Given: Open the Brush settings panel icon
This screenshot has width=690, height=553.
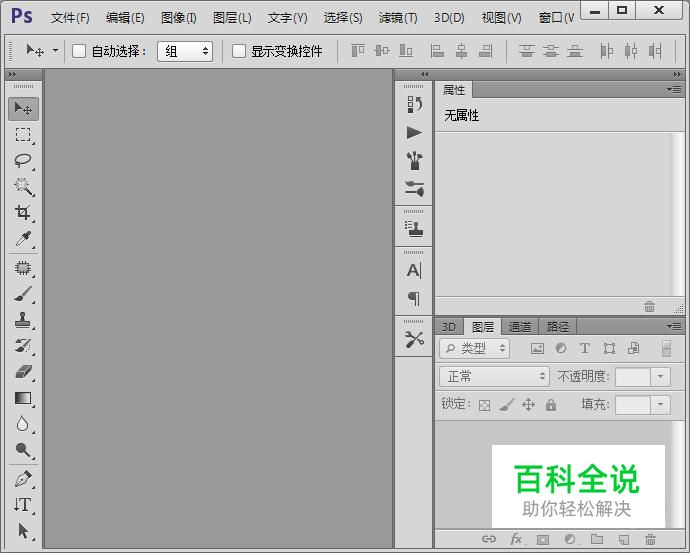Looking at the screenshot, I should 414,188.
